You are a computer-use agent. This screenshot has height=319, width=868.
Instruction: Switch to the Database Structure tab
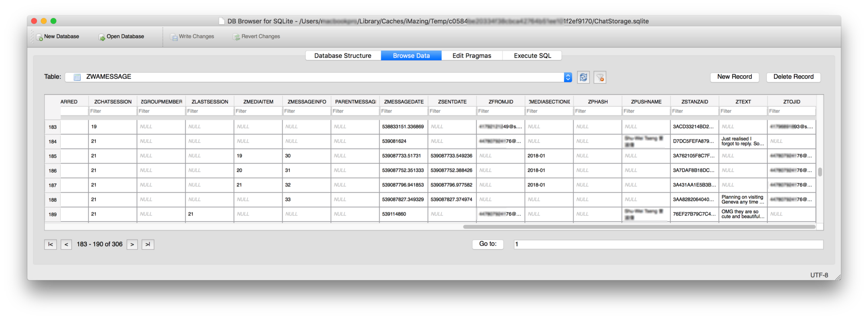pos(343,56)
